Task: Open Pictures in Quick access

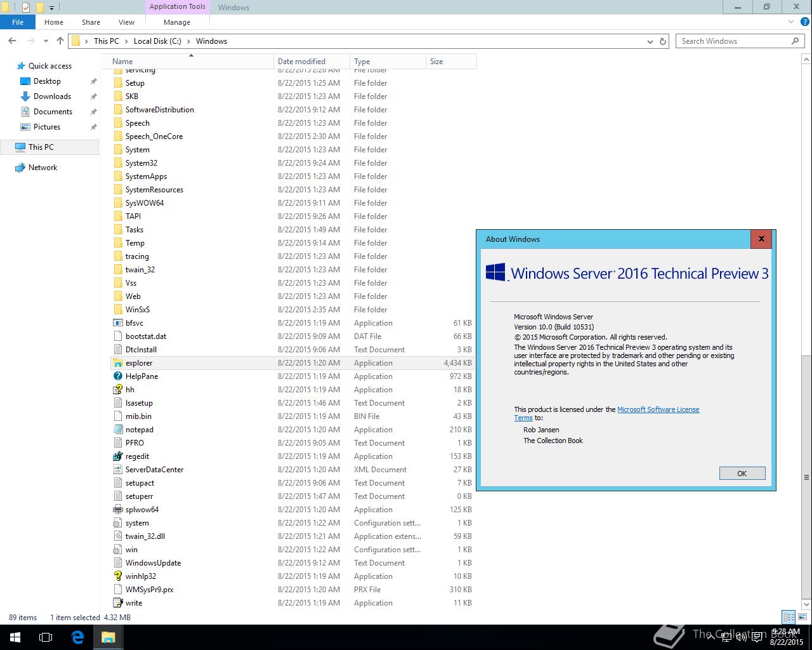Action: [x=47, y=127]
